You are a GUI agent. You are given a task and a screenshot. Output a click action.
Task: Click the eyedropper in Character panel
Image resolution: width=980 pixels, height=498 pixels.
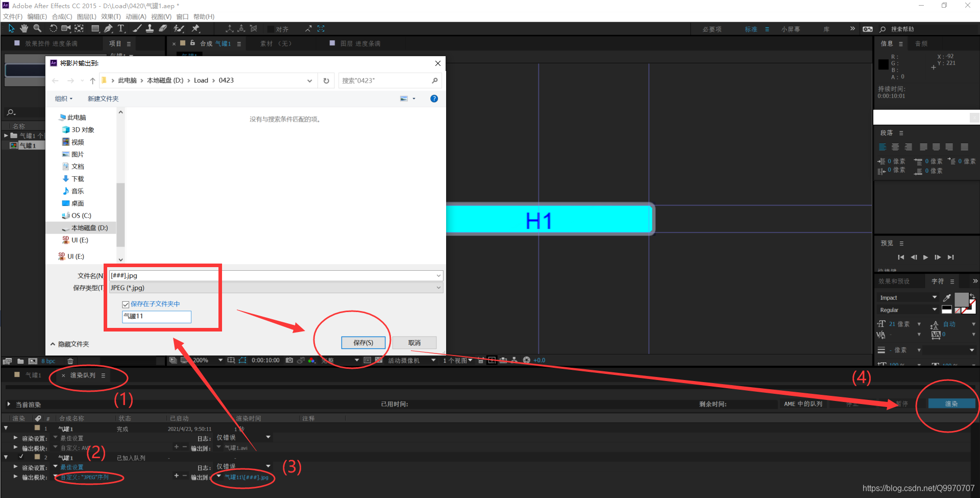pyautogui.click(x=947, y=297)
